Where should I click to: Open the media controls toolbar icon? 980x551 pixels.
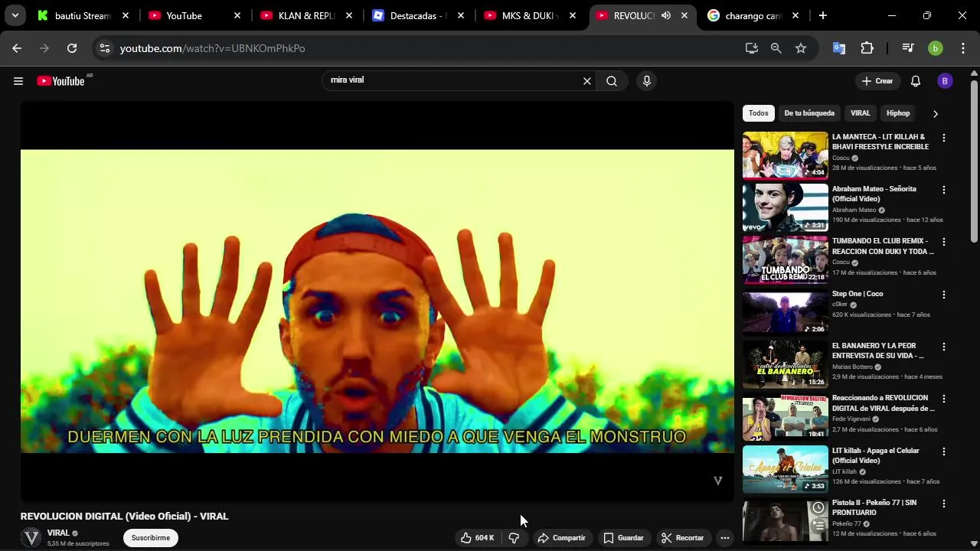[908, 48]
